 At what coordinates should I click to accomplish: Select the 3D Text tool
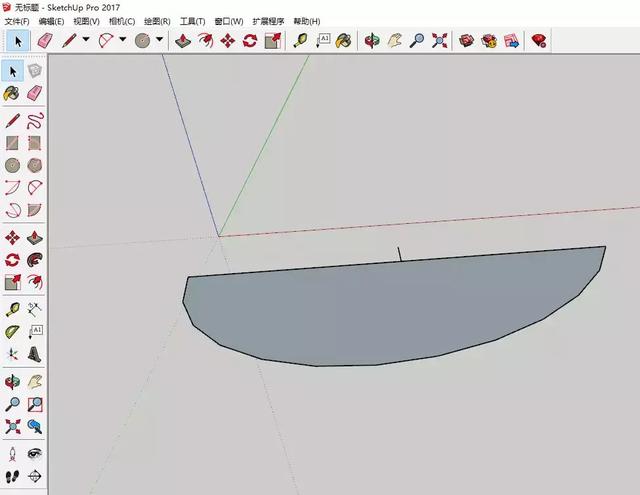pos(35,354)
